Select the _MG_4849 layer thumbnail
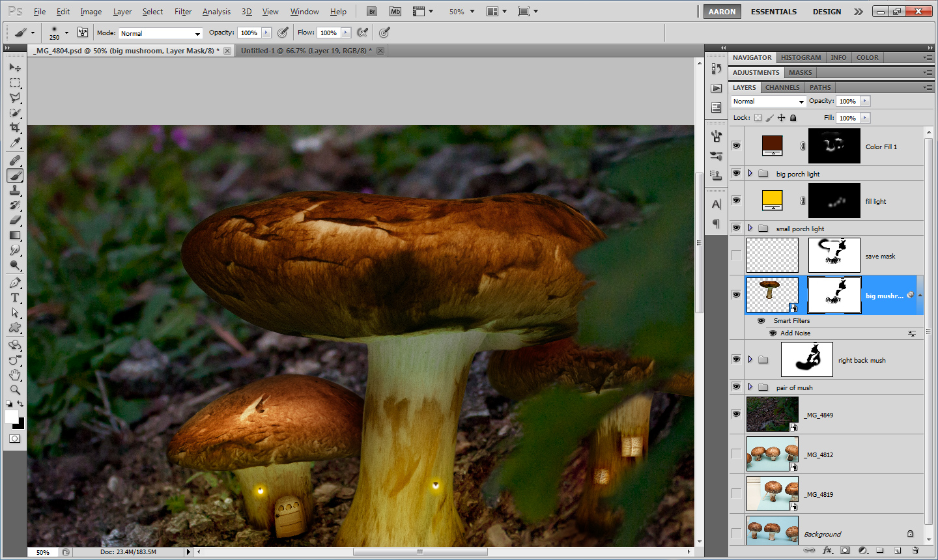The image size is (938, 560). pos(772,414)
